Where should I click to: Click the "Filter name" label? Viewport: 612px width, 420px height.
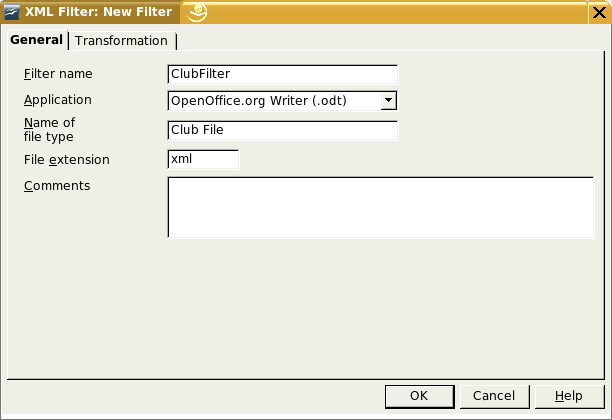[x=58, y=74]
